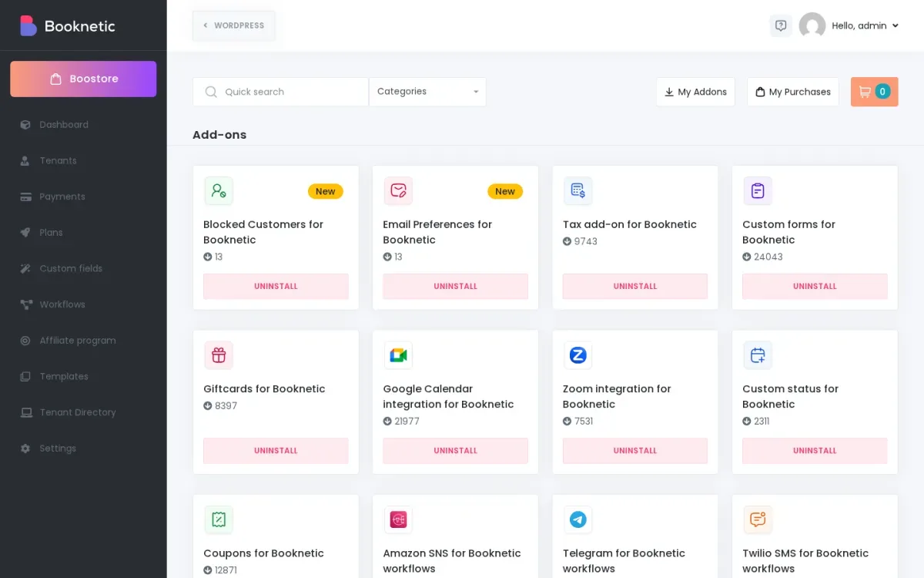This screenshot has width=924, height=578.
Task: Uninstall Zoom integration for Booknetic
Action: click(635, 451)
